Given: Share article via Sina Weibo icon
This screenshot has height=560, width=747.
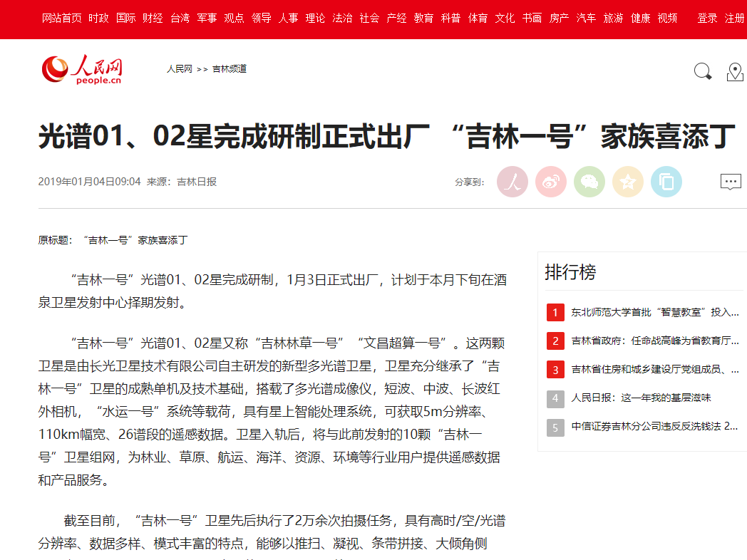Looking at the screenshot, I should [550, 182].
